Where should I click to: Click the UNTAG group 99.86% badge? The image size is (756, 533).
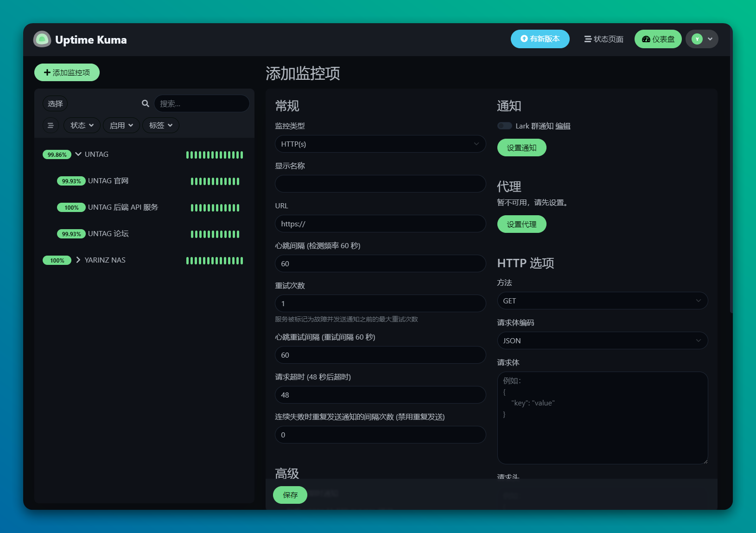[x=57, y=154]
